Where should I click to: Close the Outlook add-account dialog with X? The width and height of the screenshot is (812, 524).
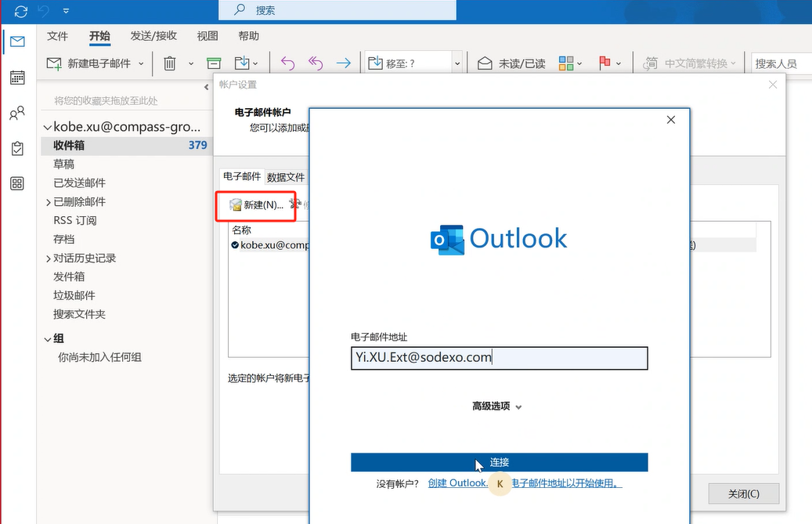click(671, 120)
